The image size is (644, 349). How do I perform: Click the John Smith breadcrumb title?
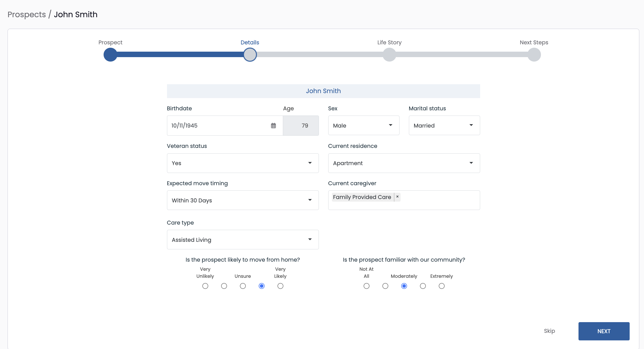tap(76, 14)
